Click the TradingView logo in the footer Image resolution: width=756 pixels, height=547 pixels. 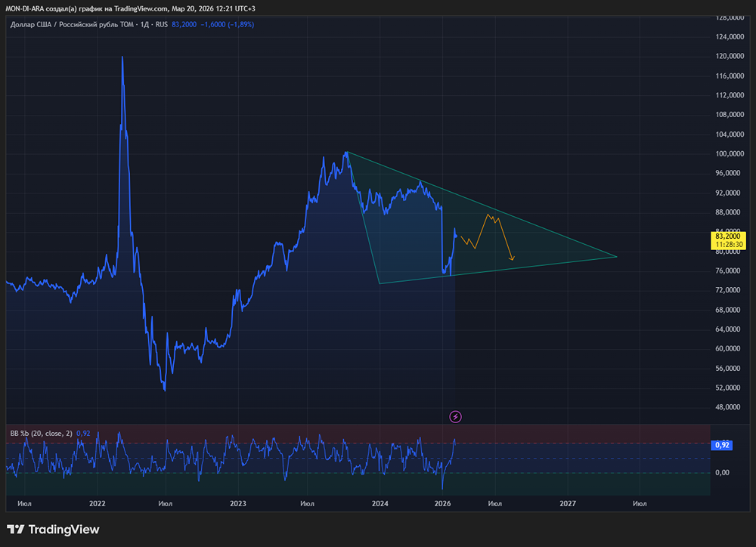pos(53,530)
